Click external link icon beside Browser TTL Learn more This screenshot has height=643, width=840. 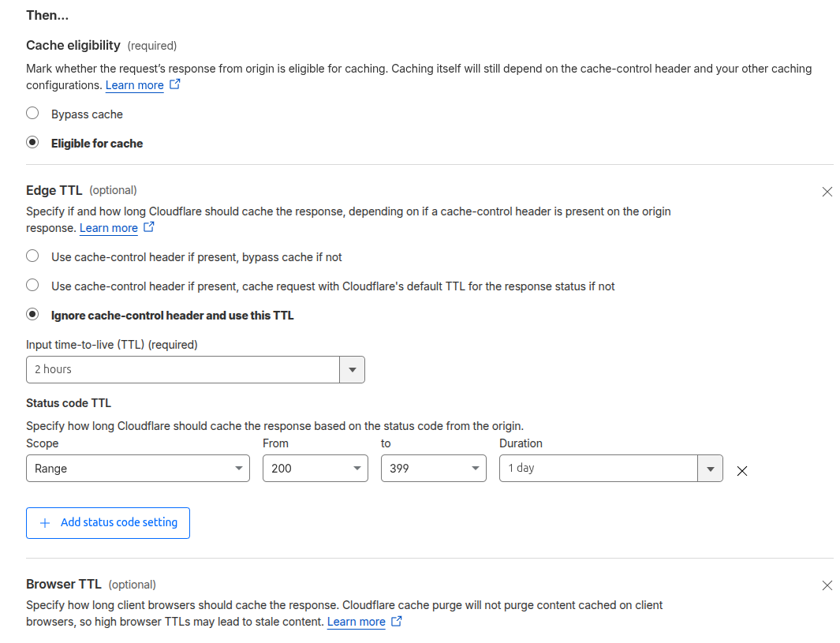[397, 621]
